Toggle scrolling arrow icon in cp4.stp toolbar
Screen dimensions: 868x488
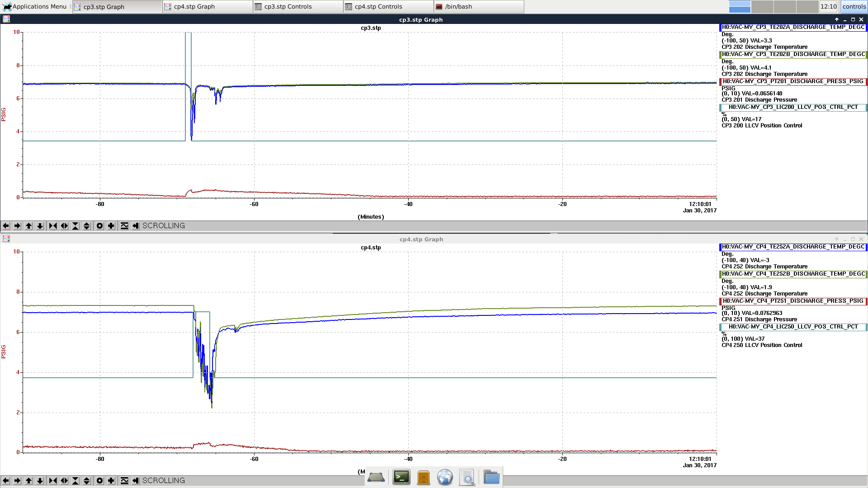pyautogui.click(x=136, y=481)
